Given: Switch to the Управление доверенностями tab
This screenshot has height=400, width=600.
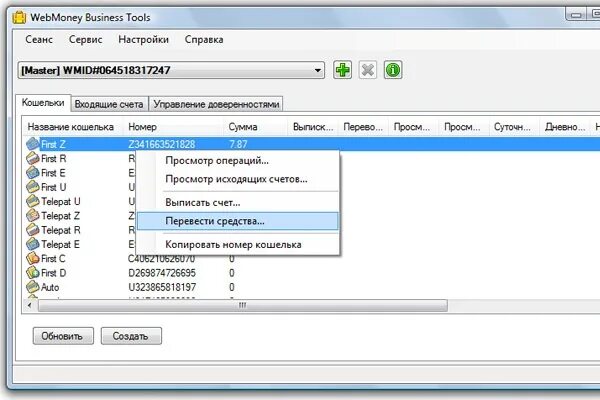Looking at the screenshot, I should 216,104.
